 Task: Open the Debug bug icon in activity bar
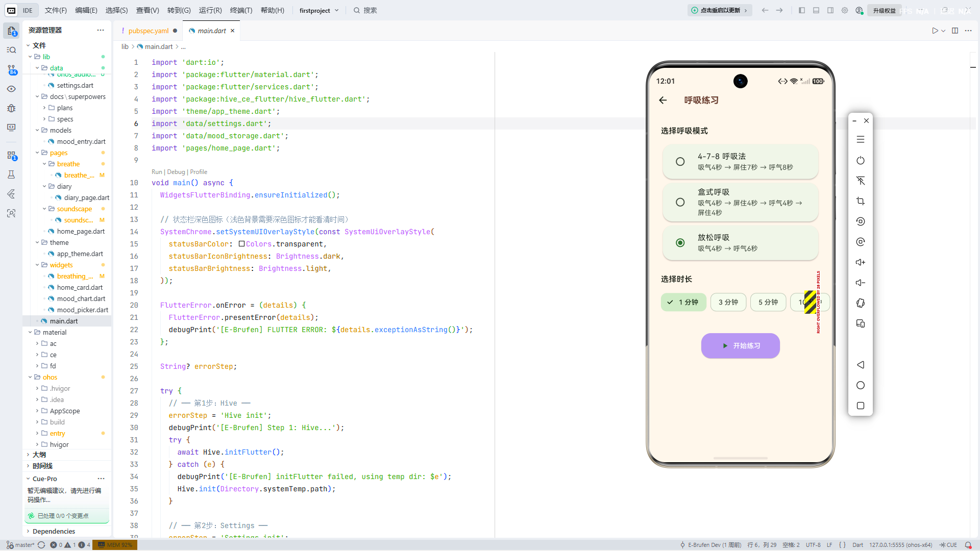(x=11, y=108)
